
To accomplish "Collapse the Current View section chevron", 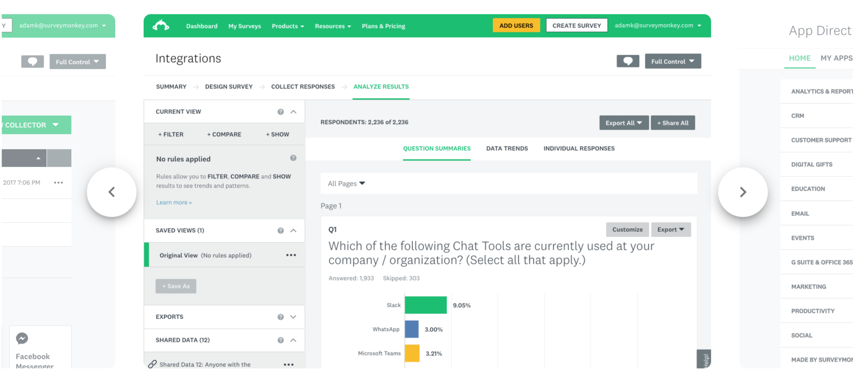I will point(293,112).
